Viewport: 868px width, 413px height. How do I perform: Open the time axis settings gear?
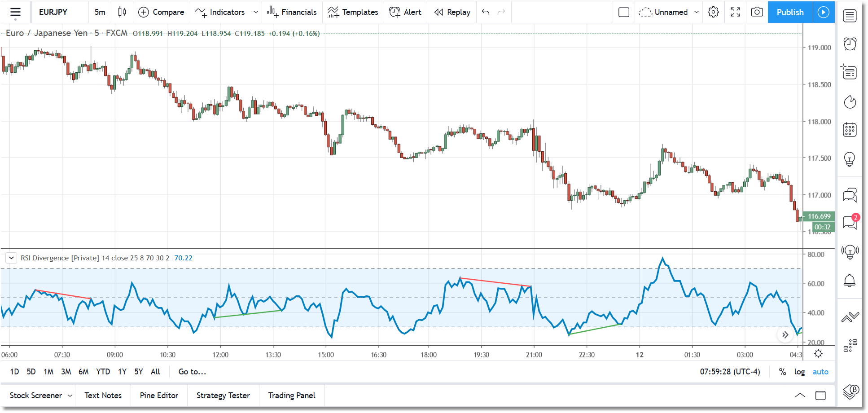pos(819,354)
